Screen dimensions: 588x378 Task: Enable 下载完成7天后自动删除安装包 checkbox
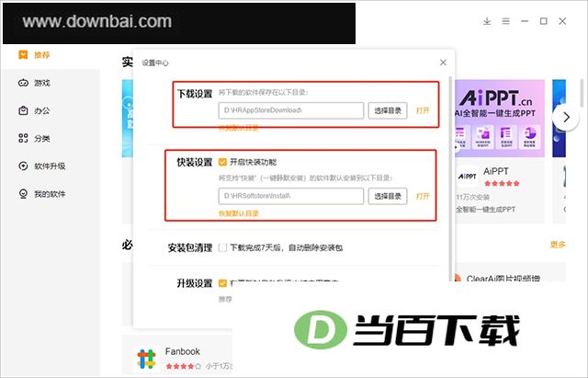tap(222, 247)
